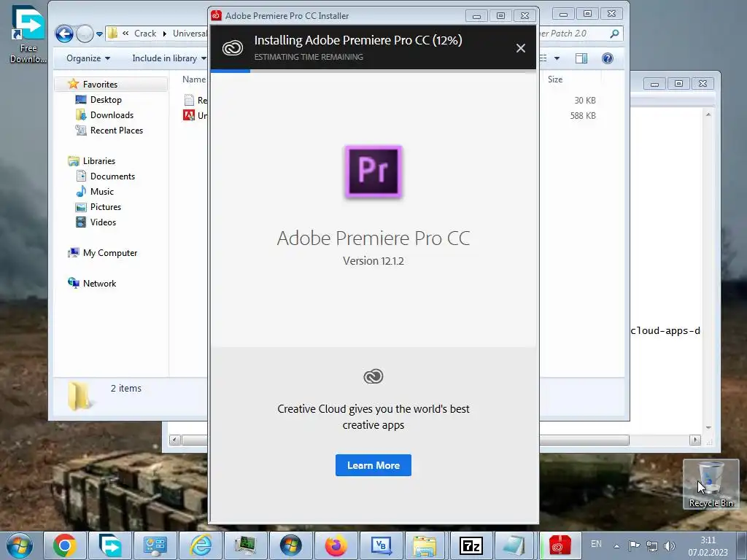This screenshot has width=747, height=560.
Task: Select My Computer in the navigation pane
Action: point(110,253)
